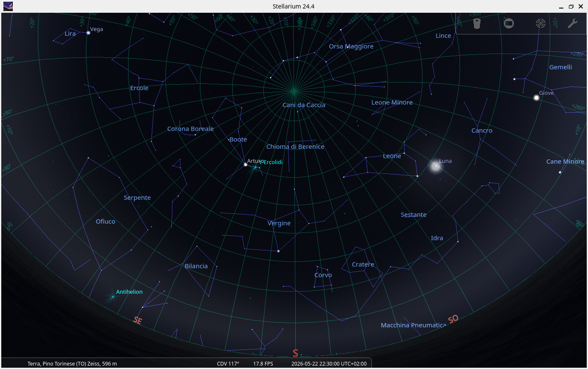
Task: Toggle the ocular view icon
Action: [x=477, y=23]
